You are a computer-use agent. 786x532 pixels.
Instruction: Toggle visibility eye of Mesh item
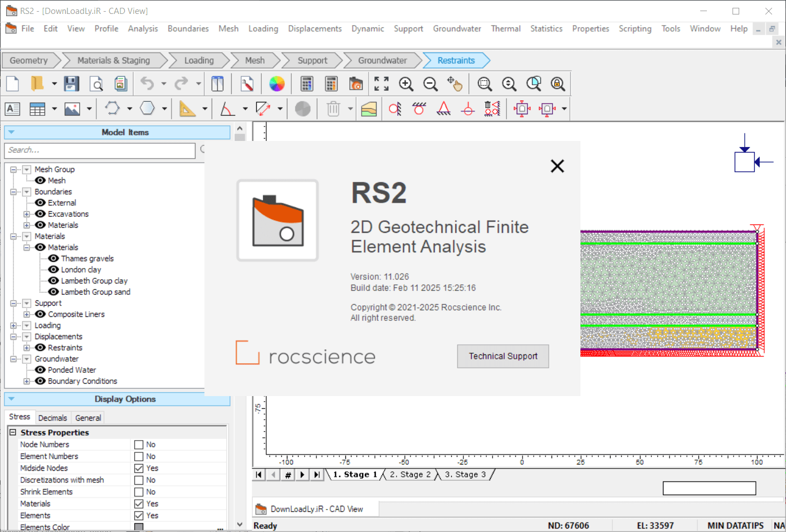(x=40, y=180)
